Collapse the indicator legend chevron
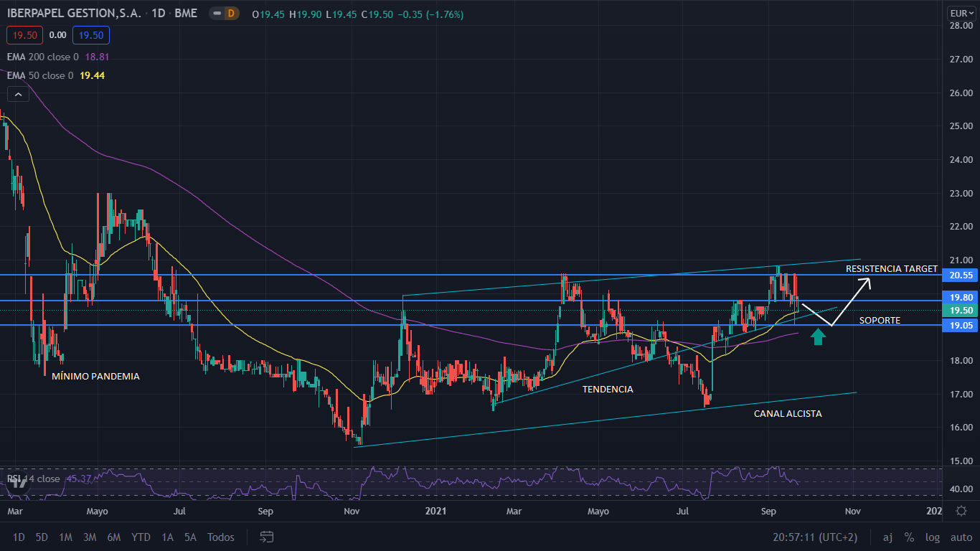980x551 pixels. coord(17,93)
